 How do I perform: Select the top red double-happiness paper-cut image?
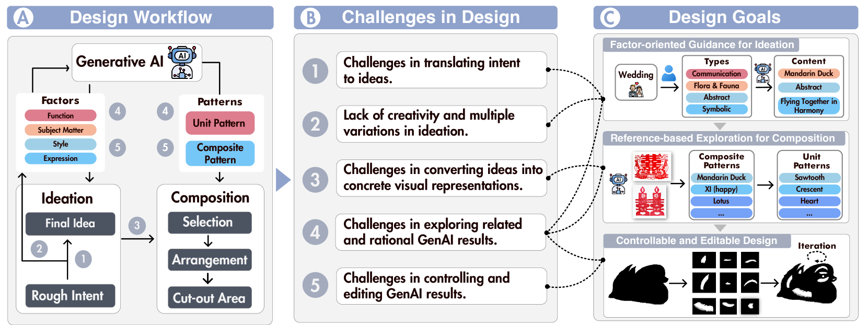tap(651, 166)
